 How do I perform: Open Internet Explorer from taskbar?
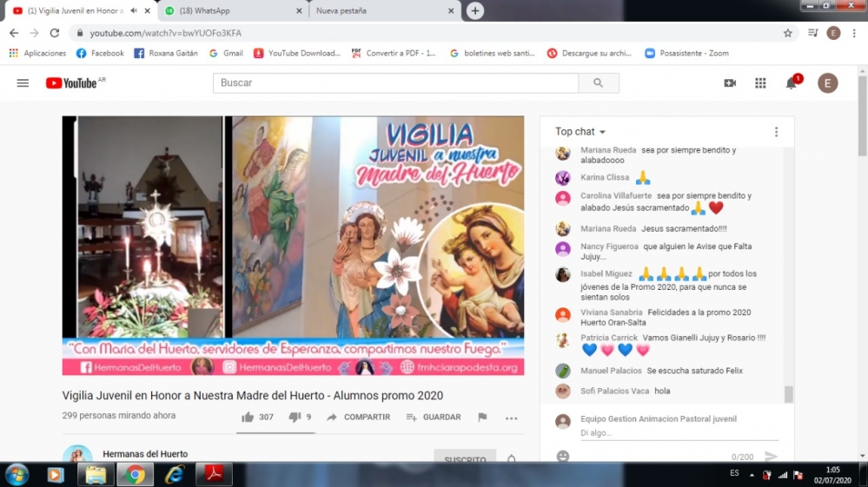tap(175, 475)
